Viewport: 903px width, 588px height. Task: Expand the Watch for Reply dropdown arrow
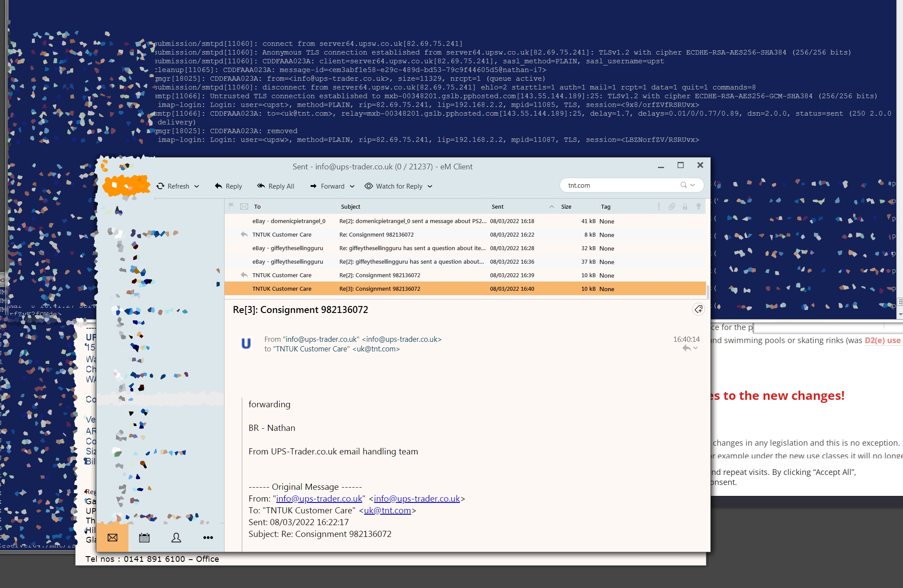click(x=430, y=186)
